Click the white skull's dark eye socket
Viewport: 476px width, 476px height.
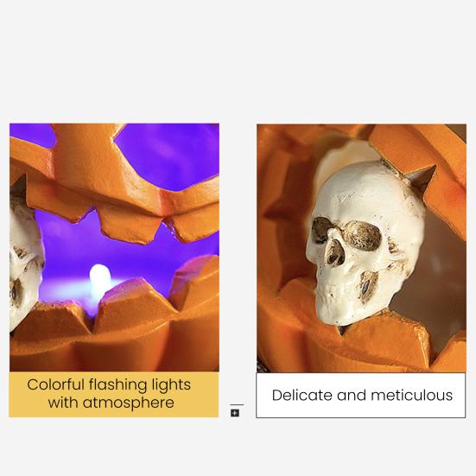(x=363, y=235)
